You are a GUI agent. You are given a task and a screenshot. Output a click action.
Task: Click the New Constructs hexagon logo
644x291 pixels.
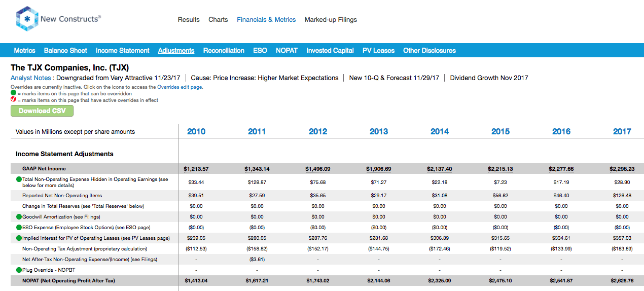pos(27,19)
